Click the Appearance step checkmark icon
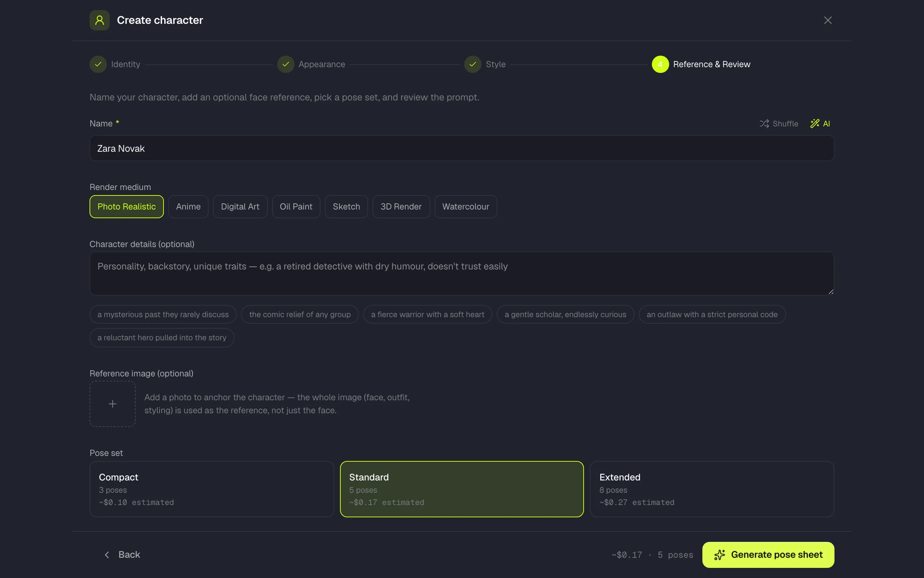This screenshot has width=924, height=578. [286, 64]
